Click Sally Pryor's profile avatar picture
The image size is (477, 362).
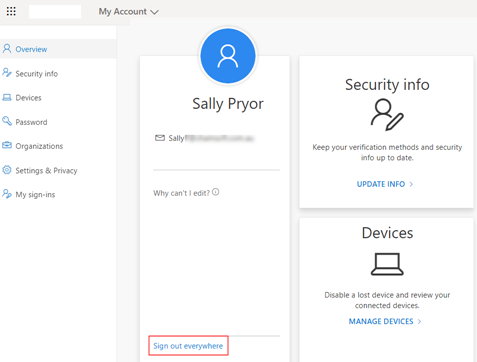tap(228, 56)
